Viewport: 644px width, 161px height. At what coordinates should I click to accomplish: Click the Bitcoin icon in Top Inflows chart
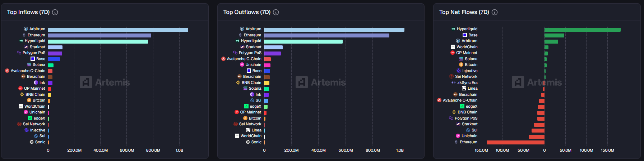(29, 100)
